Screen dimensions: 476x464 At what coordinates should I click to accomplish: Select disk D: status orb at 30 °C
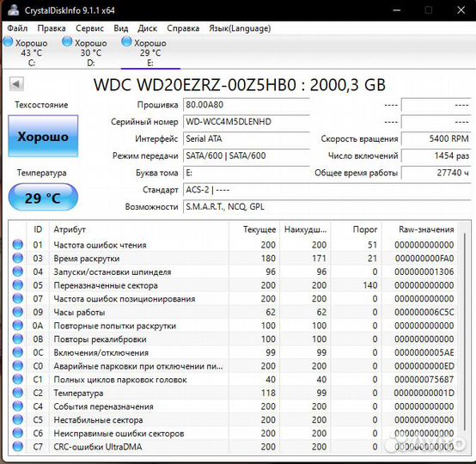[x=67, y=41]
